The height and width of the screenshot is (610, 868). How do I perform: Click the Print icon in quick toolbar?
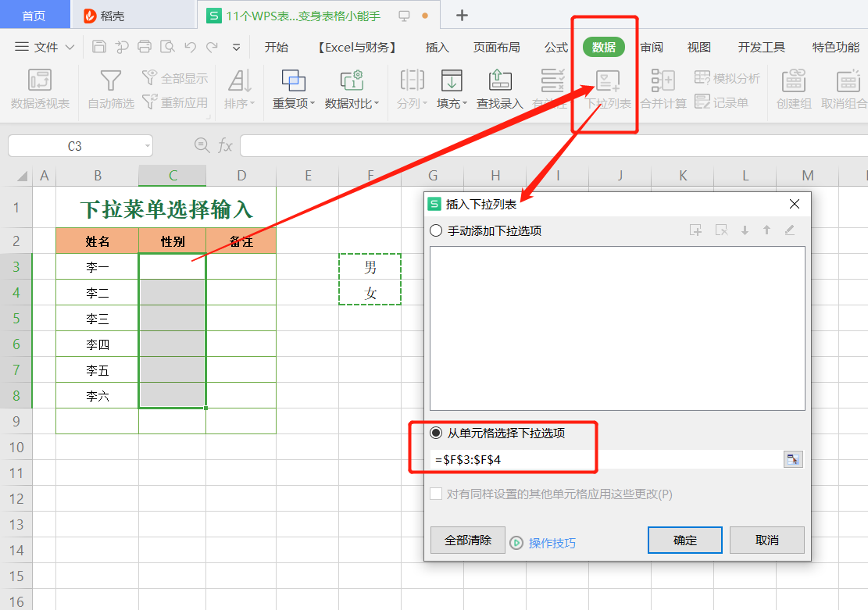(145, 47)
